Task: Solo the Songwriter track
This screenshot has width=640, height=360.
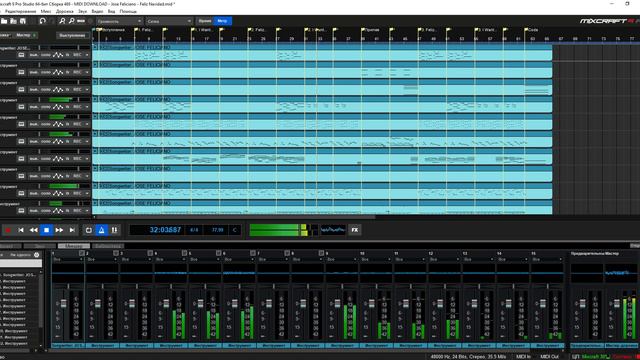Action: pyautogui.click(x=45, y=55)
